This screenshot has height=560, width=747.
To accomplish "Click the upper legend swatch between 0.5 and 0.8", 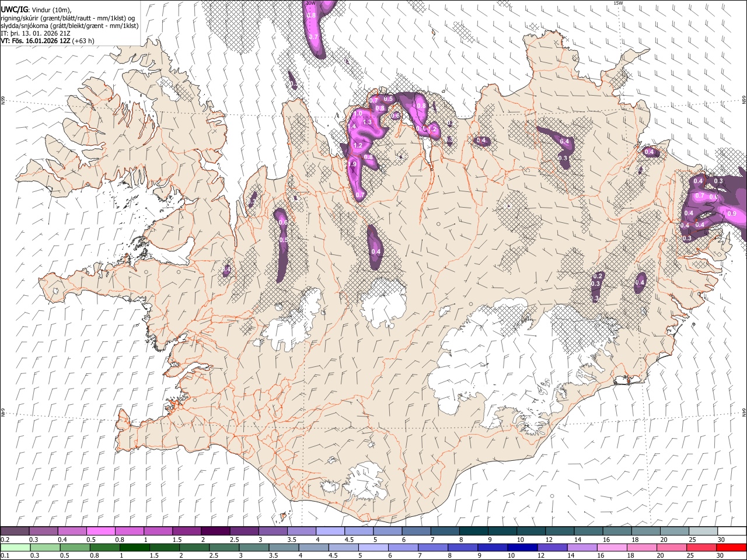I will click(x=101, y=531).
